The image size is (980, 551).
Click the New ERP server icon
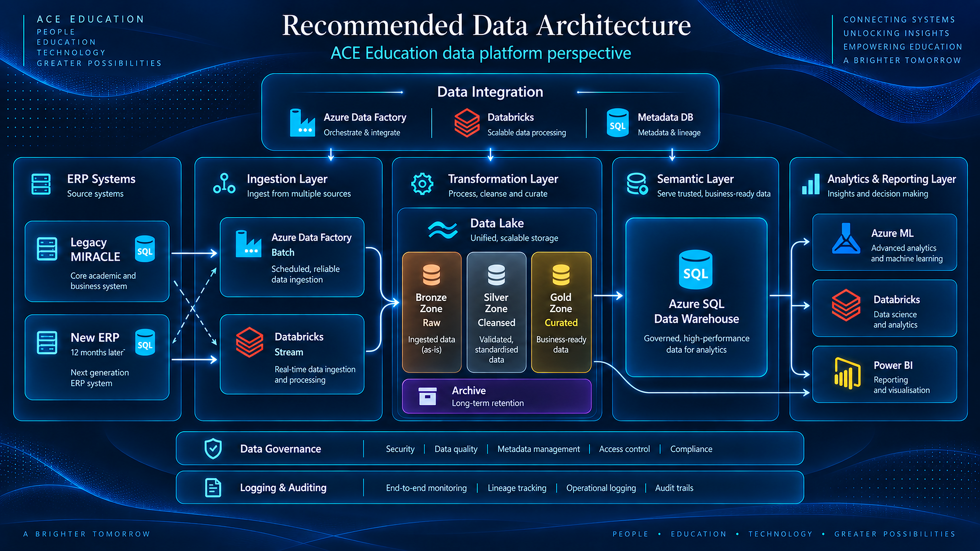(x=47, y=343)
